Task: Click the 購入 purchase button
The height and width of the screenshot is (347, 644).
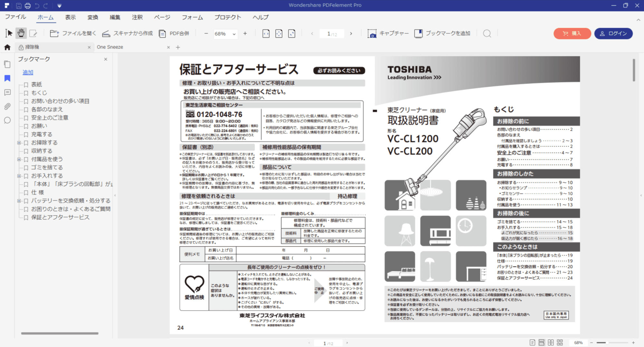Action: click(572, 33)
